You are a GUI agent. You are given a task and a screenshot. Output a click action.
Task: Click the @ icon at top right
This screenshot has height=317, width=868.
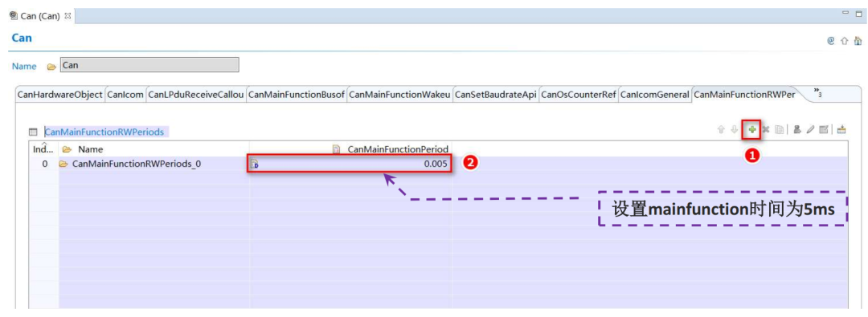pyautogui.click(x=830, y=40)
